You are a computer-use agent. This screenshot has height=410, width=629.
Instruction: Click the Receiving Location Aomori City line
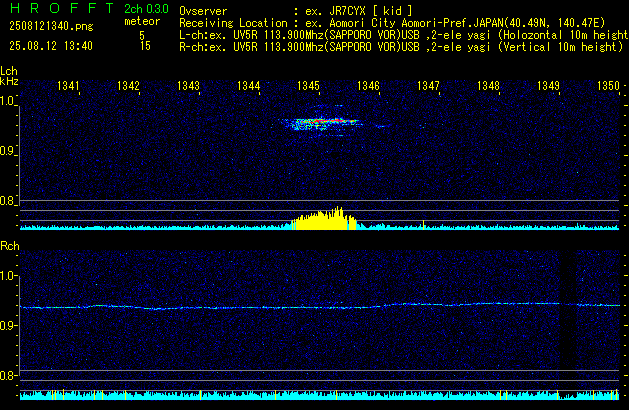pyautogui.click(x=392, y=23)
